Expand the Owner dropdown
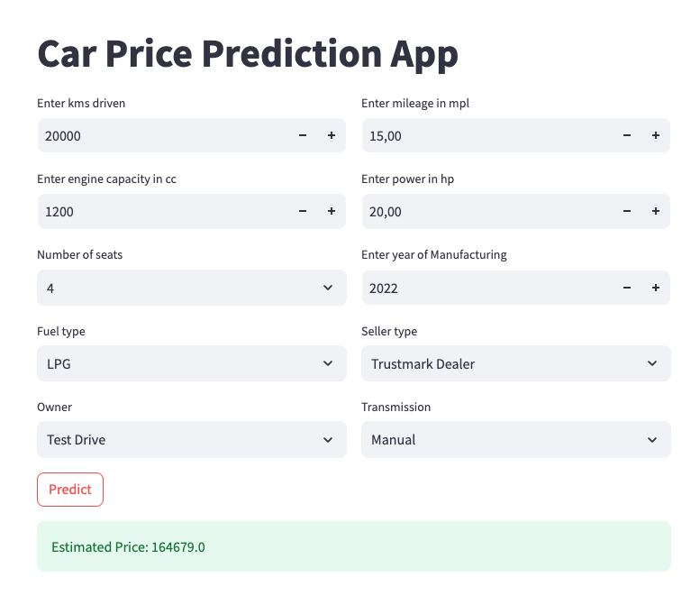Screen dimensions: 700x614 click(x=191, y=440)
